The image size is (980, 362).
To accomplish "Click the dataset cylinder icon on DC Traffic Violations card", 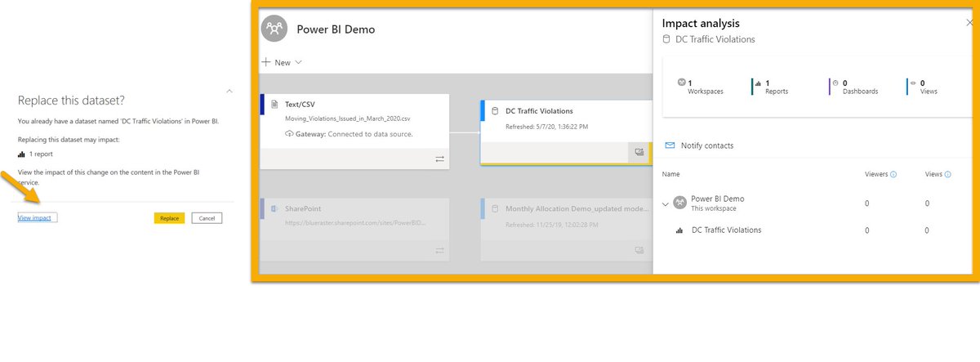I will click(x=494, y=111).
